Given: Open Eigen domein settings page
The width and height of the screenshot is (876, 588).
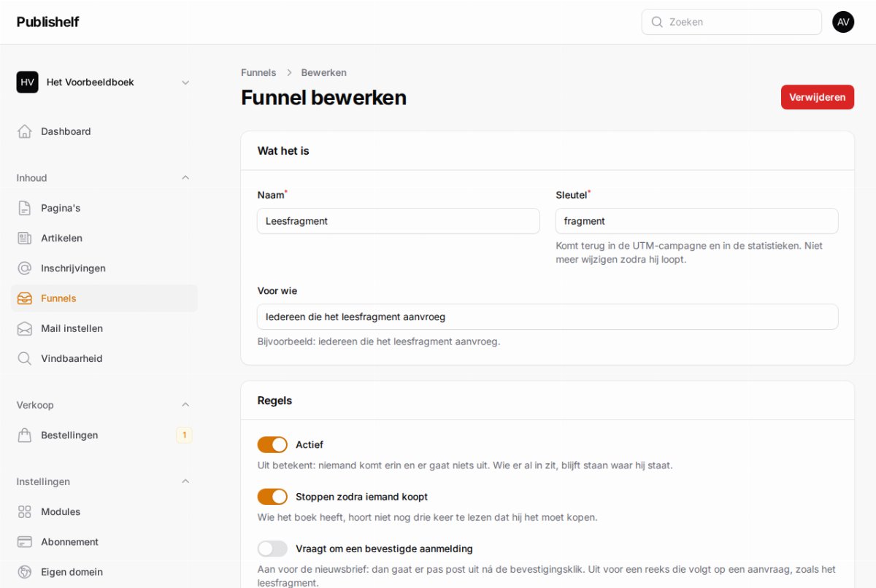Looking at the screenshot, I should click(x=104, y=572).
